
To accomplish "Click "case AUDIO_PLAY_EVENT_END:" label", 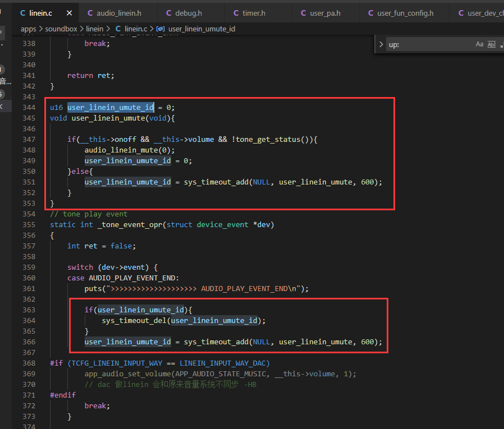I will 123,278.
